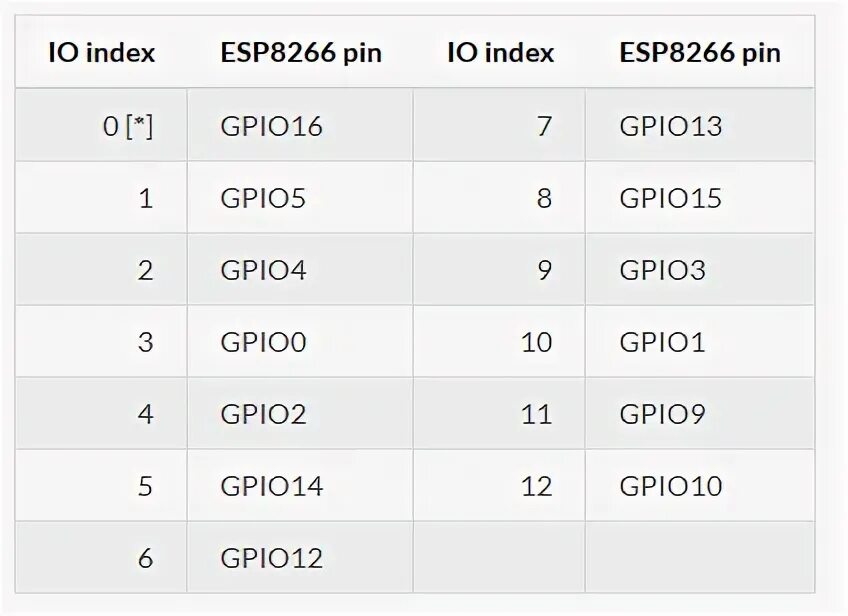Click the first ESP8266 pin column header
This screenshot has width=848, height=616.
coord(300,52)
